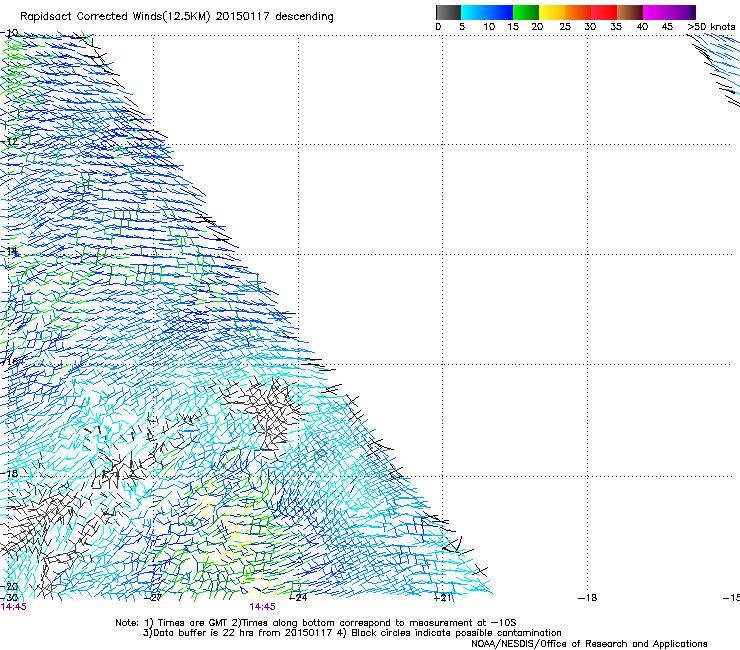The width and height of the screenshot is (740, 650).
Task: Select the orange 25-30 knots color band
Action: click(578, 12)
